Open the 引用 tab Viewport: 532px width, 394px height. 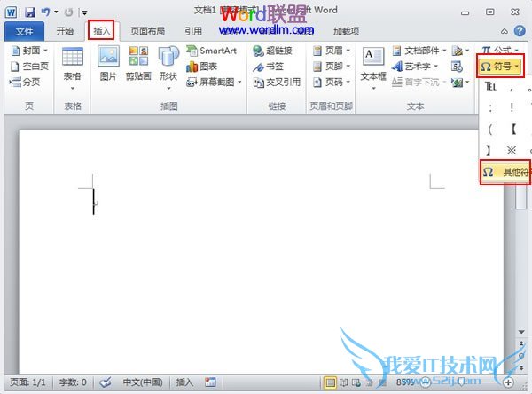pyautogui.click(x=193, y=31)
